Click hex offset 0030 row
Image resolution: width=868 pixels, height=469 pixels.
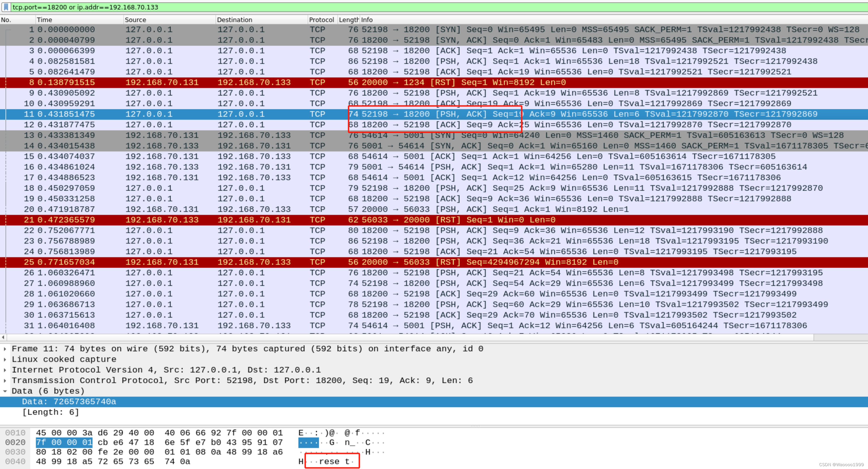[15, 452]
